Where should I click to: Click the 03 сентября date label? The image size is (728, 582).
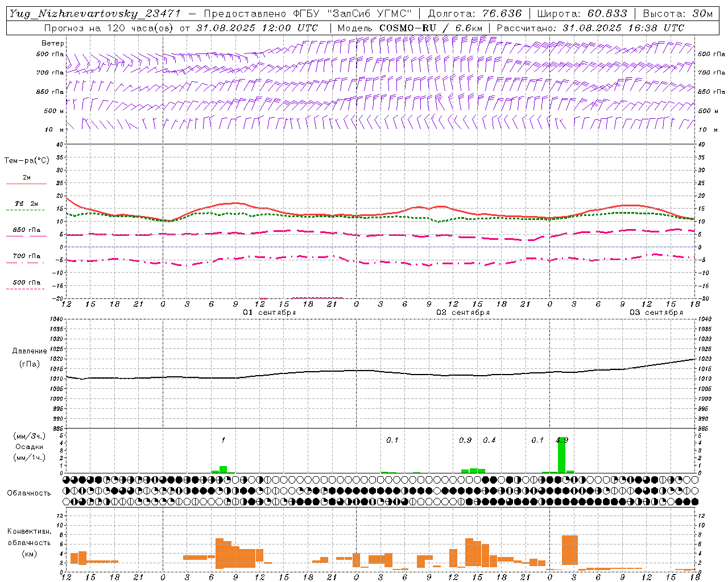coord(656,313)
